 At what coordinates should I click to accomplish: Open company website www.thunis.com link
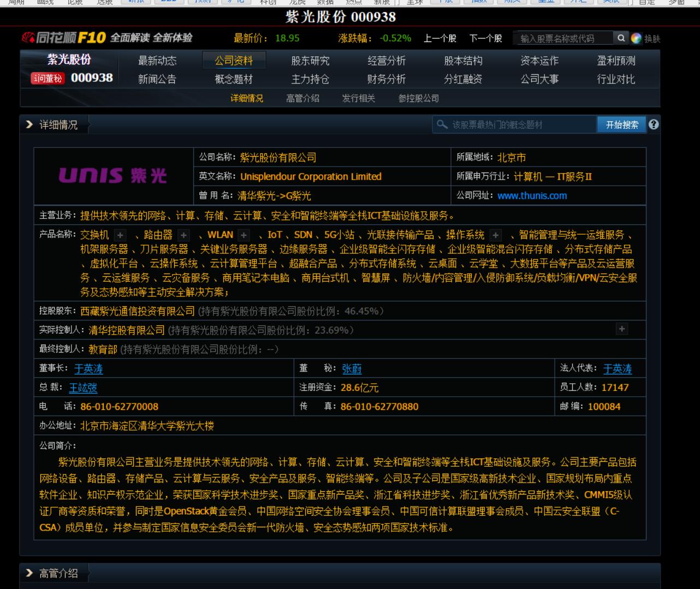pos(532,195)
